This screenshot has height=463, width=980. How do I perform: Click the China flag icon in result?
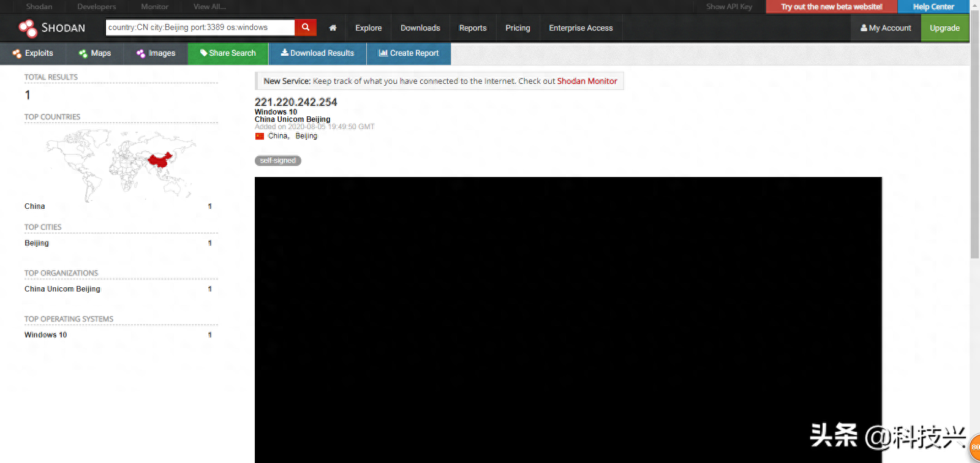pos(260,136)
